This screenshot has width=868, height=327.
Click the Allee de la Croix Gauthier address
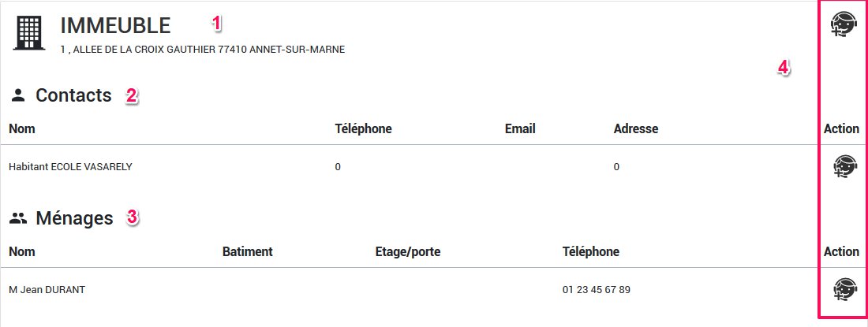(x=203, y=49)
